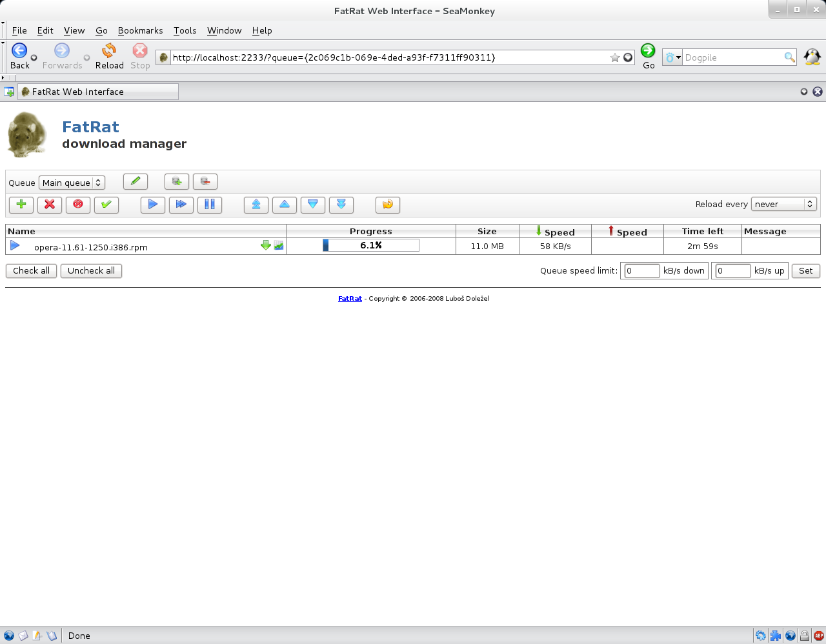Move transfer to top with double-up arrow
Screen dimensions: 826x644
[256, 205]
